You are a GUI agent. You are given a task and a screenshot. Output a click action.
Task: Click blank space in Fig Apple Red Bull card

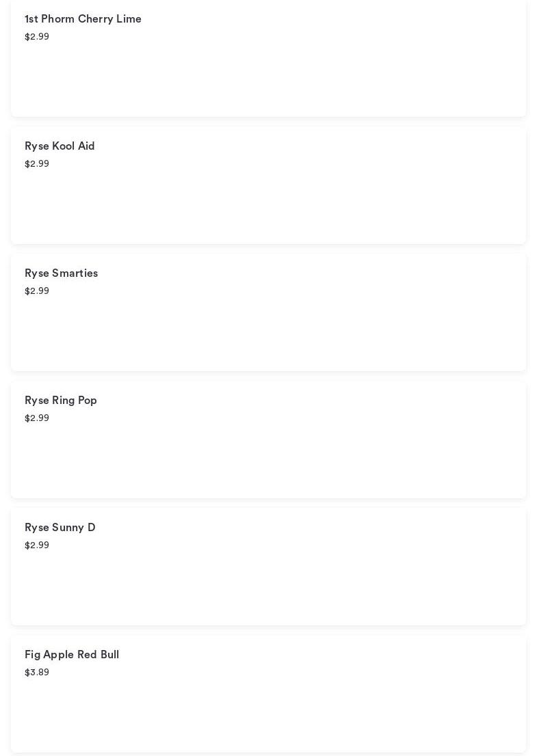308,711
